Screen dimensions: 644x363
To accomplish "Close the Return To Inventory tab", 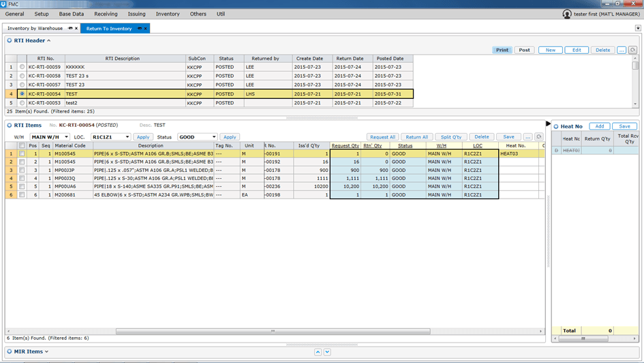I will pos(145,29).
